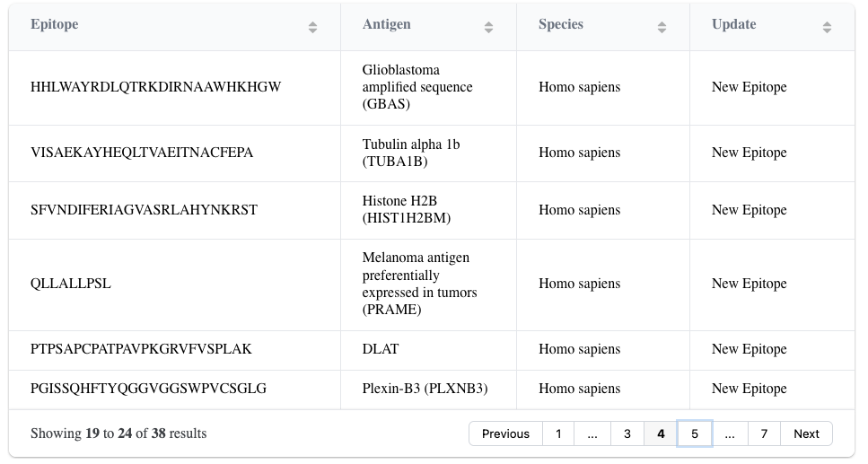Image resolution: width=868 pixels, height=464 pixels.
Task: Click the ellipsis before page 7
Action: click(730, 433)
